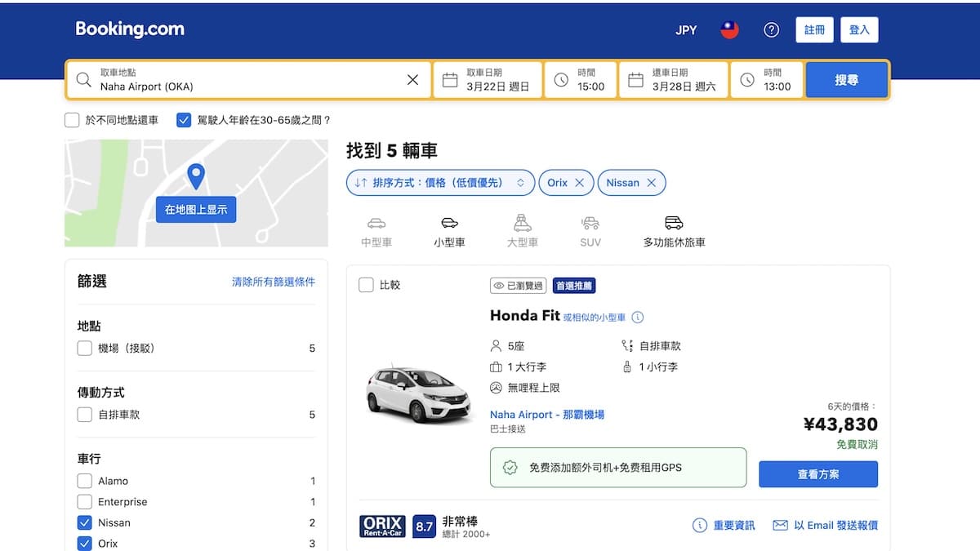The height and width of the screenshot is (551, 980).
Task: Open pickup date 3月22日 週日
Action: [x=488, y=80]
